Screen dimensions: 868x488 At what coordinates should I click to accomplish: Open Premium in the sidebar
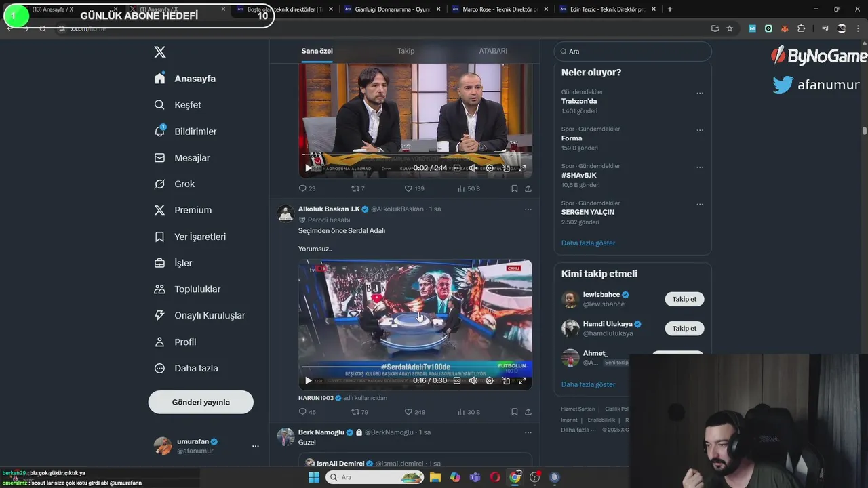click(x=183, y=210)
